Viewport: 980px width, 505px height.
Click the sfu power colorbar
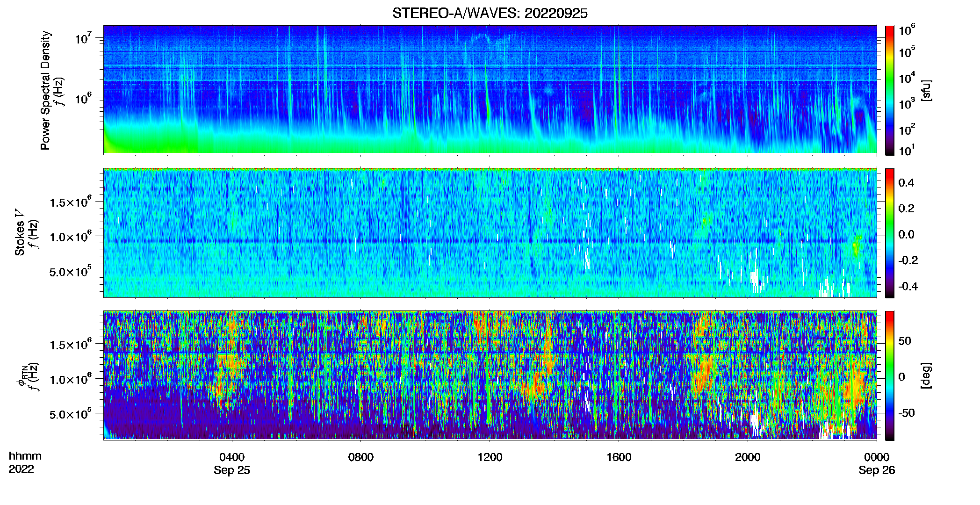coord(890,90)
